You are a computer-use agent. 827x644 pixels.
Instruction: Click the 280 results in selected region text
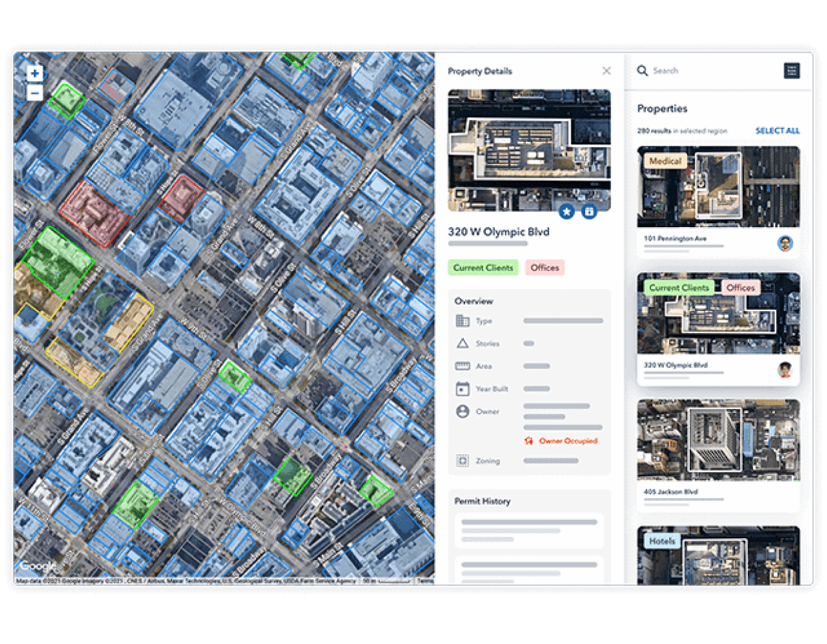(682, 131)
